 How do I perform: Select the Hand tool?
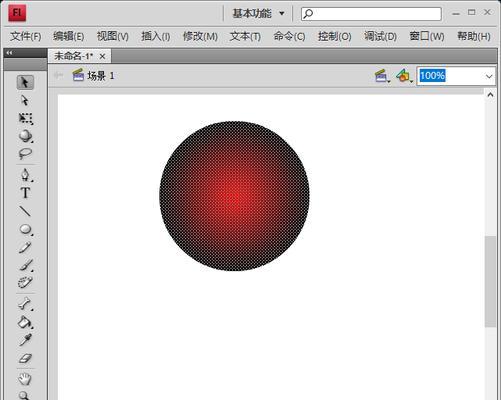[25, 379]
